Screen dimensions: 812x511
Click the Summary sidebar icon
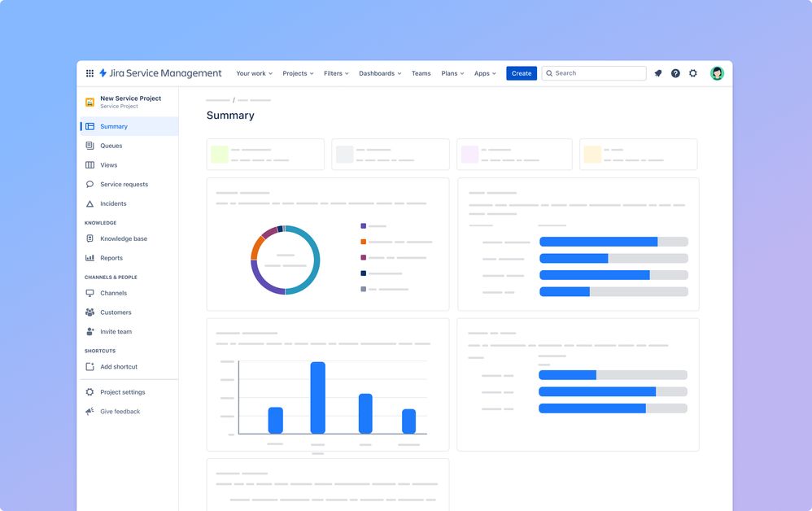click(x=89, y=126)
